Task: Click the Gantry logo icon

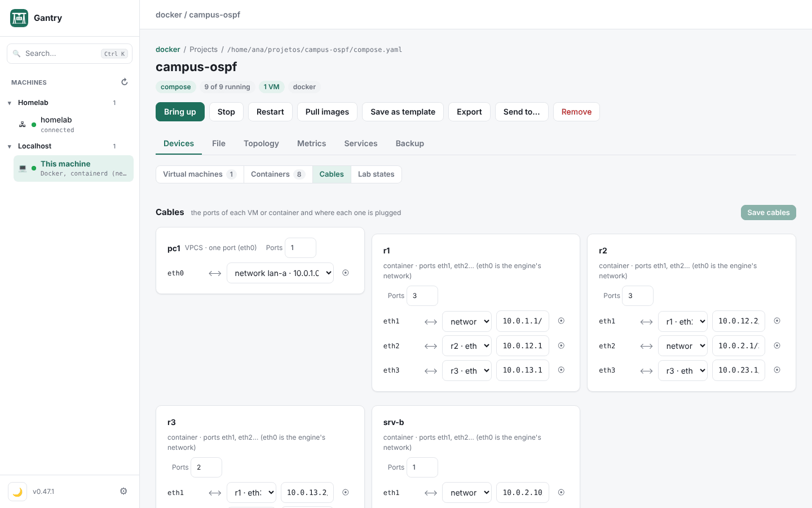Action: (x=19, y=18)
